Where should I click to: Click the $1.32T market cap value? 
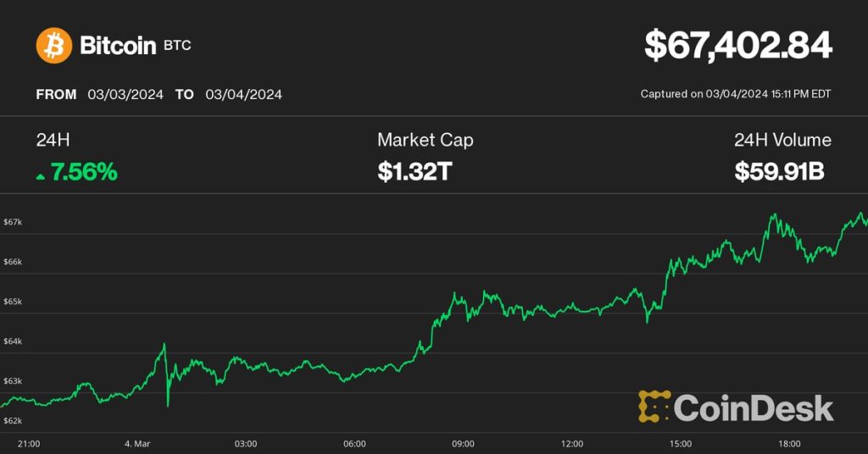(415, 173)
